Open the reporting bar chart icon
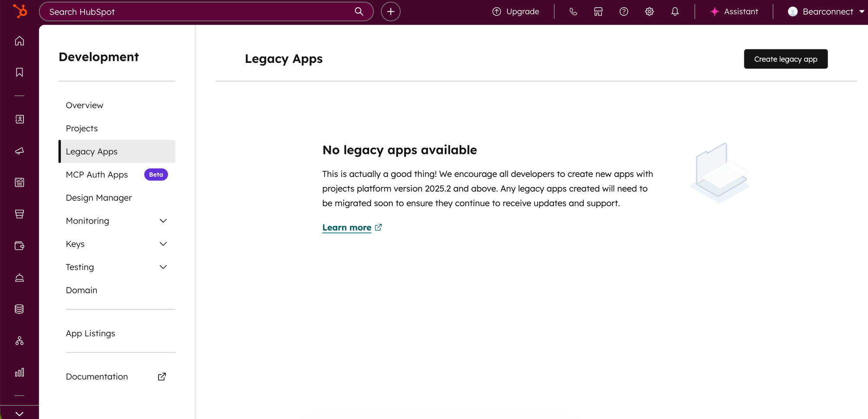 click(20, 373)
